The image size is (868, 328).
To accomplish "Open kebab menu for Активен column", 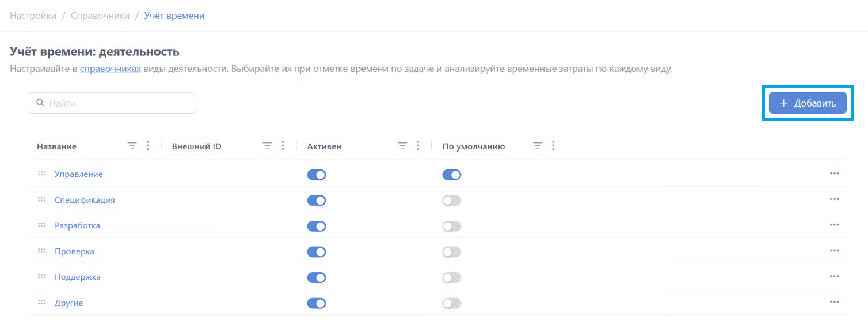I will click(x=418, y=146).
